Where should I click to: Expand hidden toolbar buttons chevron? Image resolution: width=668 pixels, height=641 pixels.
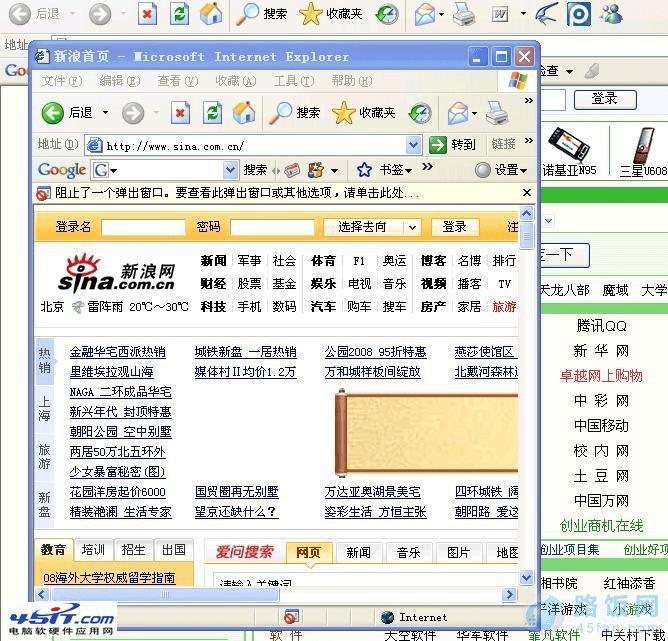point(529,101)
